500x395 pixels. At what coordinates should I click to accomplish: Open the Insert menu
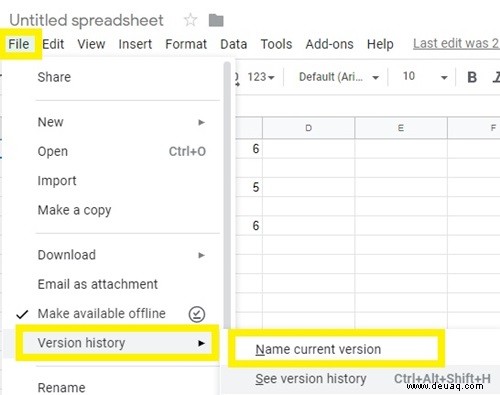135,44
